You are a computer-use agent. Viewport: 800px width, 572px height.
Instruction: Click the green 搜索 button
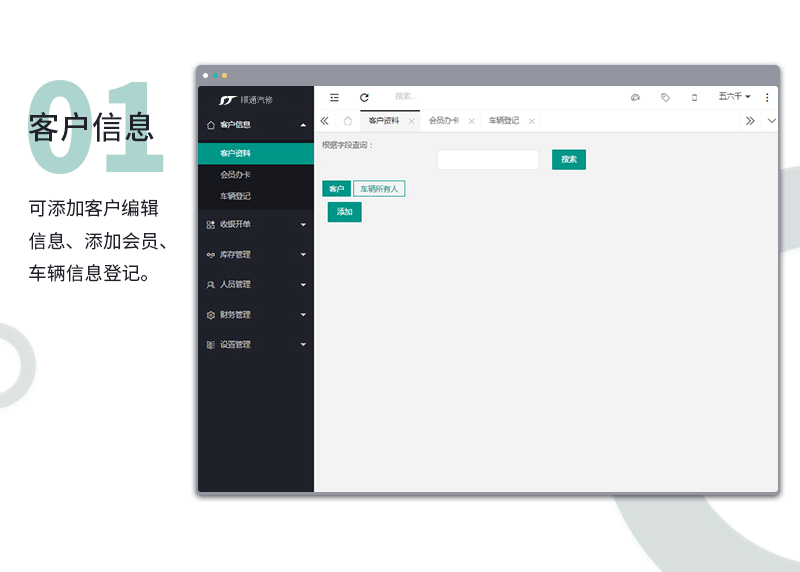point(568,160)
